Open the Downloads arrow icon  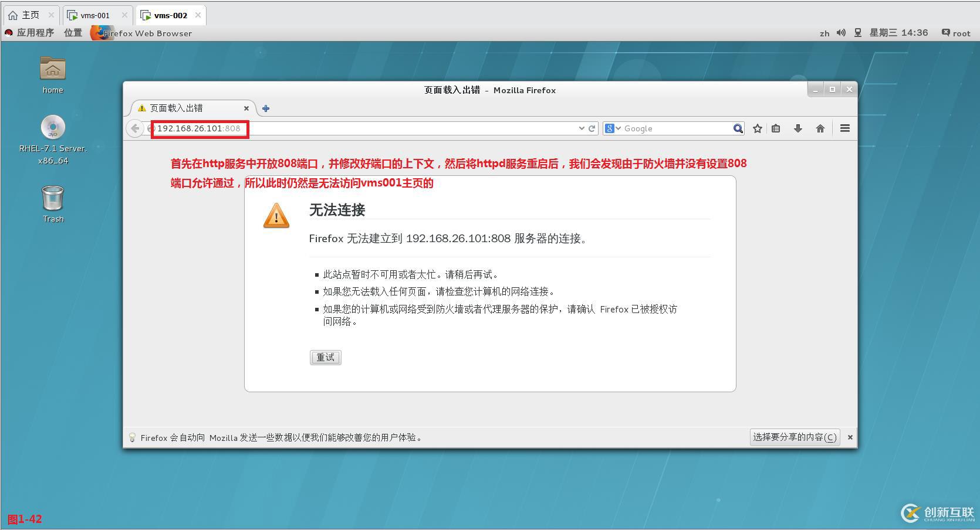[x=798, y=128]
